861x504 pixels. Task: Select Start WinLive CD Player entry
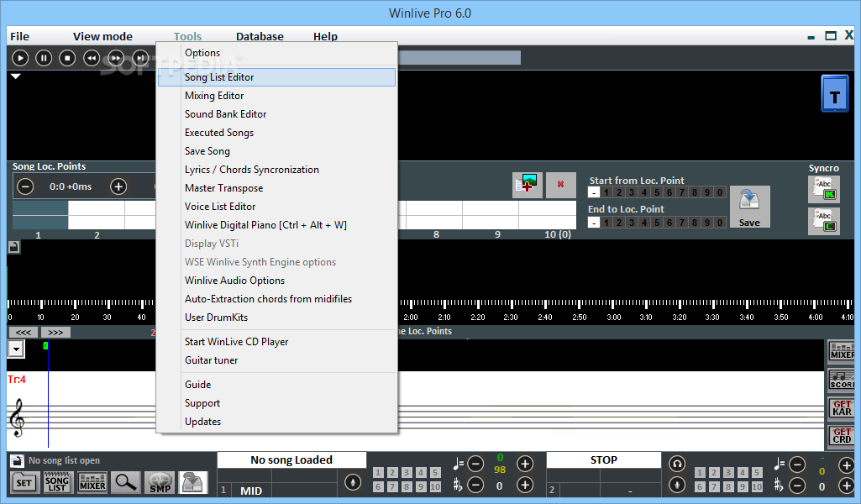coord(276,342)
